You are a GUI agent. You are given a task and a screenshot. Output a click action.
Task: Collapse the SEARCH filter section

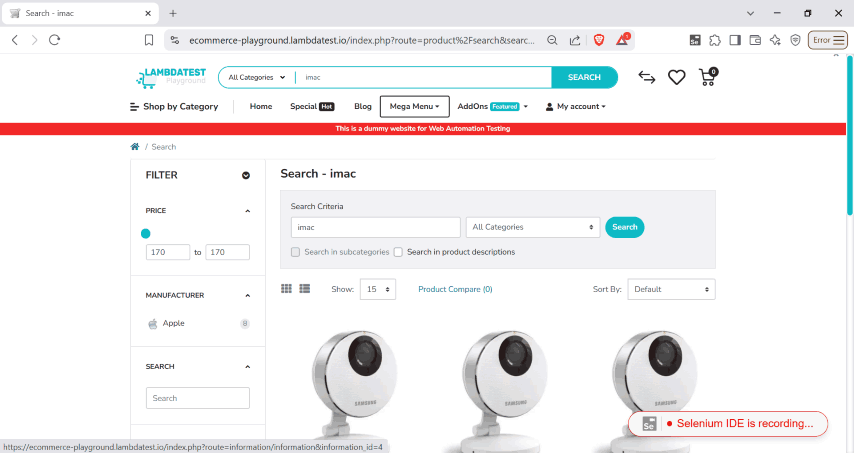pyautogui.click(x=248, y=367)
